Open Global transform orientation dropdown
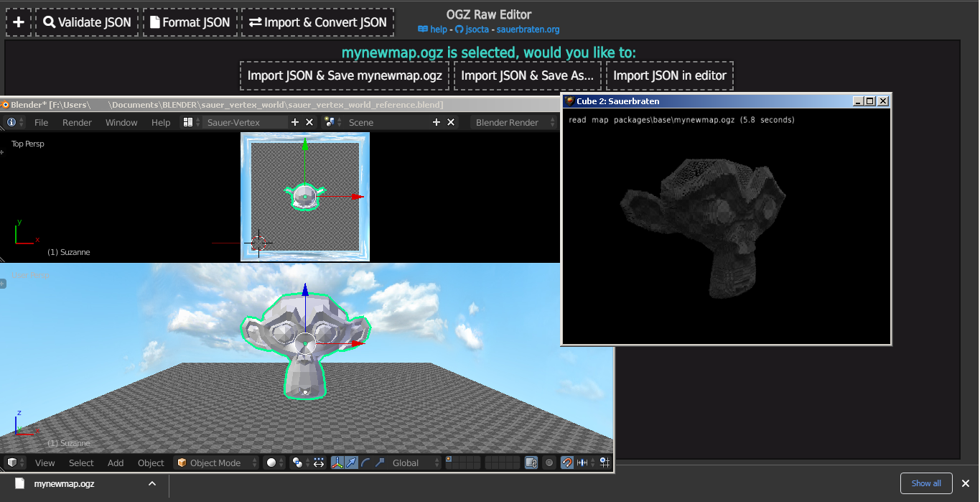980x502 pixels. pos(413,463)
